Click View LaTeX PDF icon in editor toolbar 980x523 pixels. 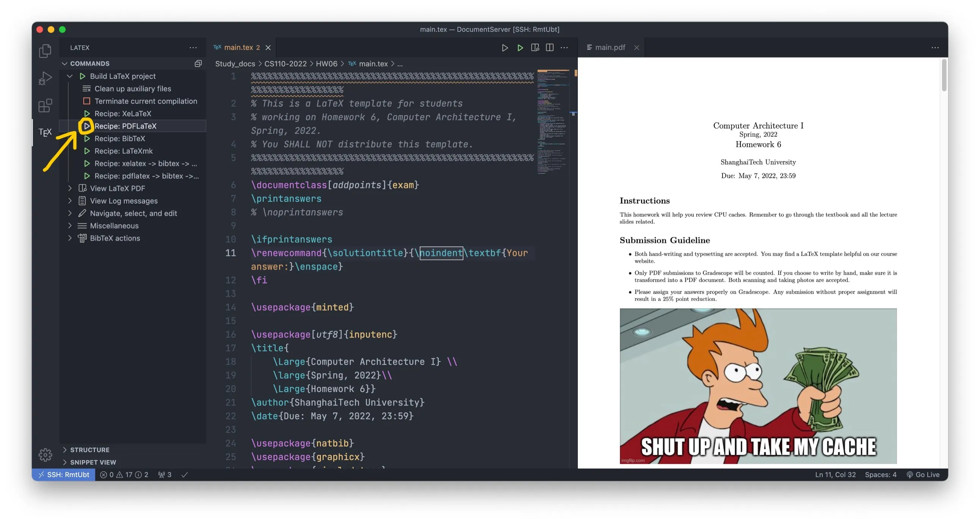click(535, 47)
